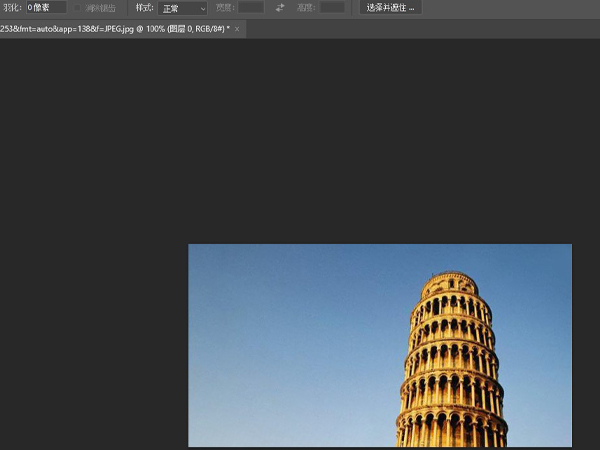Viewport: 600px width, 450px height.
Task: Click the 消除锯齿 anti-alias label text
Action: pos(100,8)
